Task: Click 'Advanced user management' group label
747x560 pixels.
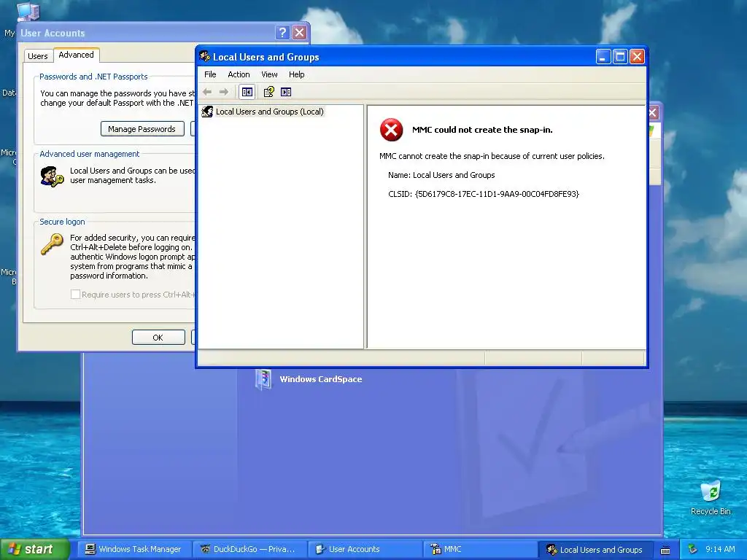Action: point(90,154)
